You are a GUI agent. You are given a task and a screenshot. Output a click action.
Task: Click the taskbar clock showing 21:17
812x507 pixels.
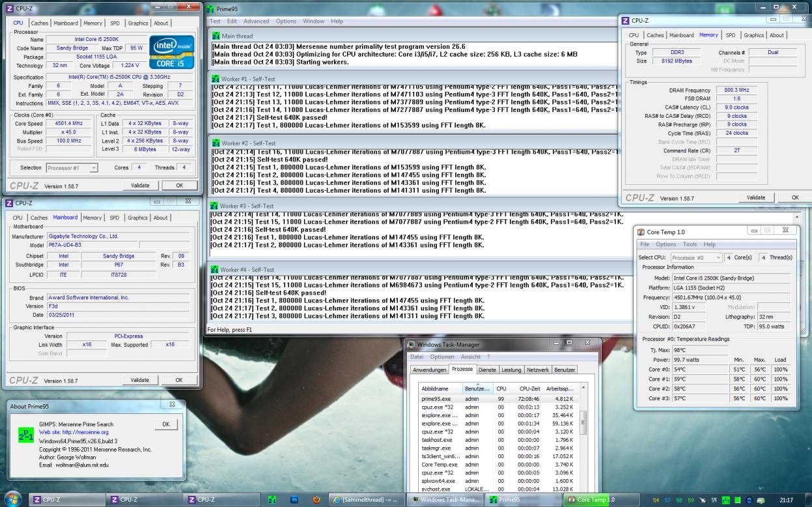pyautogui.click(x=786, y=500)
